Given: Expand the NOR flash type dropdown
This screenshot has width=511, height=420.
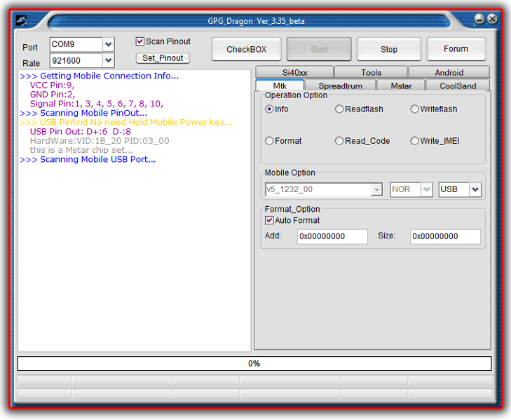Looking at the screenshot, I should pyautogui.click(x=426, y=189).
